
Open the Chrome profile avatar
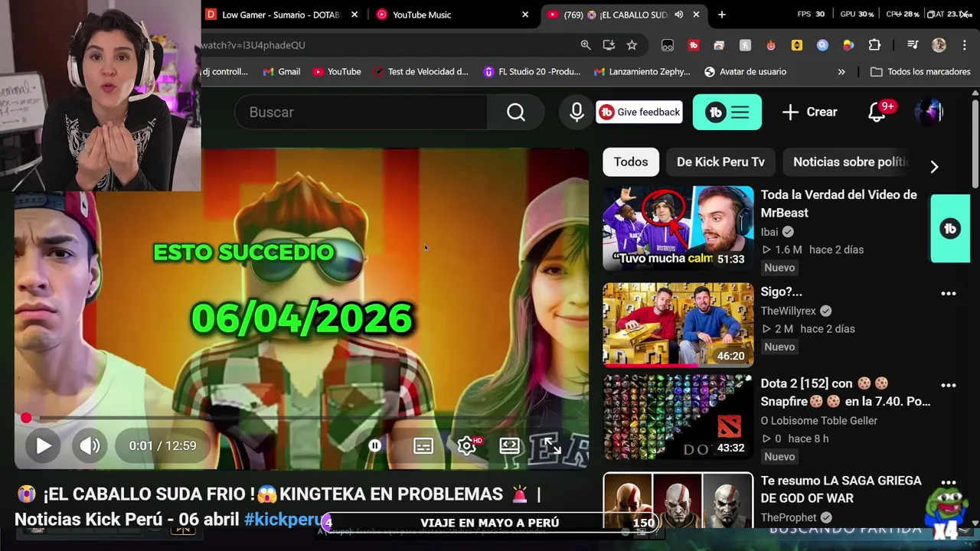(939, 45)
